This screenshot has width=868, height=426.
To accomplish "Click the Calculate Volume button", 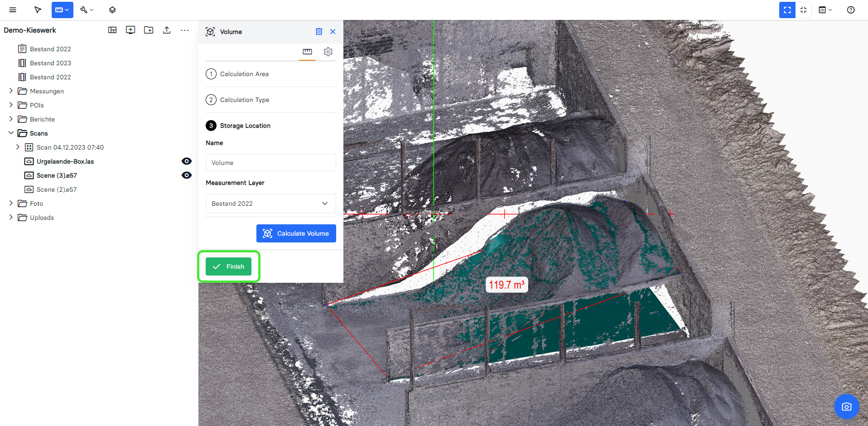I will click(x=296, y=233).
